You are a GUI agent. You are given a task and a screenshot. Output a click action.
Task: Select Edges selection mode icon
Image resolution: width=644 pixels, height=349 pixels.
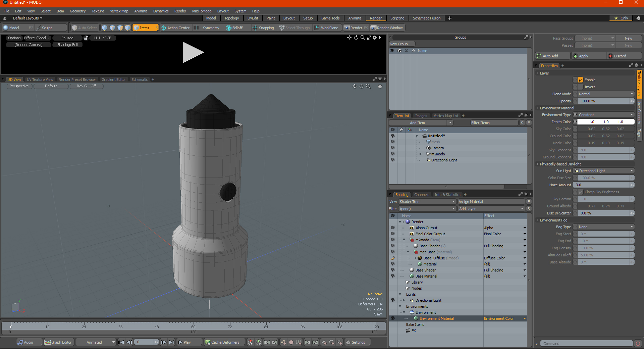click(x=112, y=28)
